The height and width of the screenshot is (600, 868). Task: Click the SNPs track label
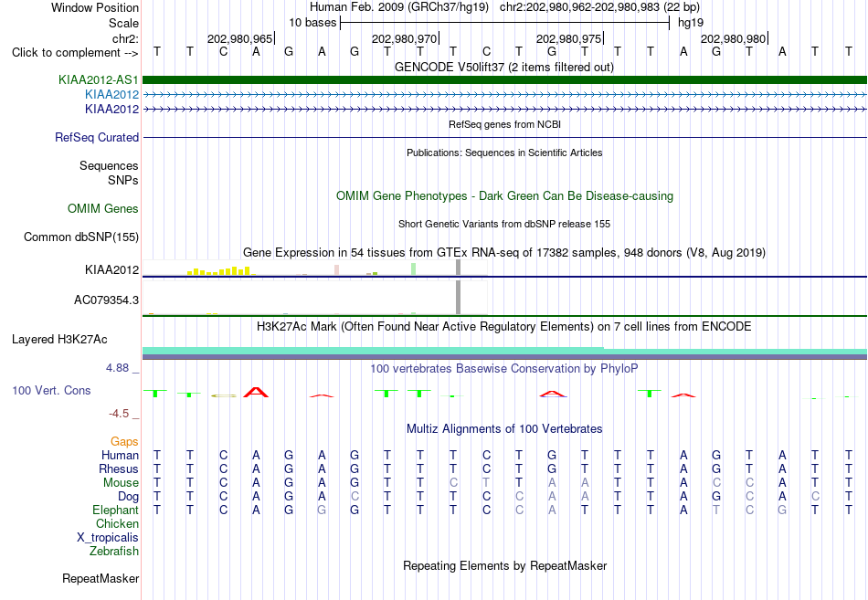pyautogui.click(x=123, y=180)
